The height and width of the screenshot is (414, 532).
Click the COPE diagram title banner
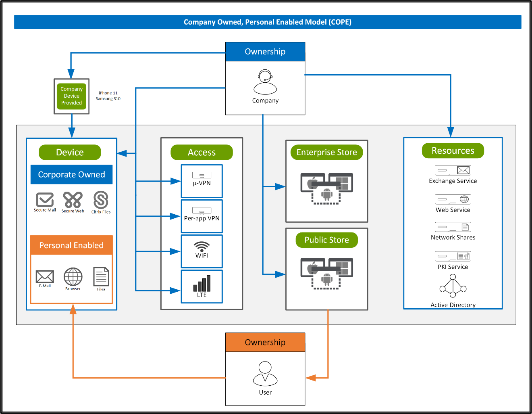268,22
